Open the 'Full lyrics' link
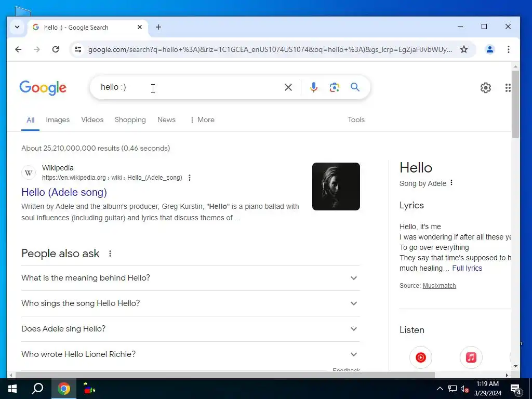The width and height of the screenshot is (532, 399). tap(467, 269)
